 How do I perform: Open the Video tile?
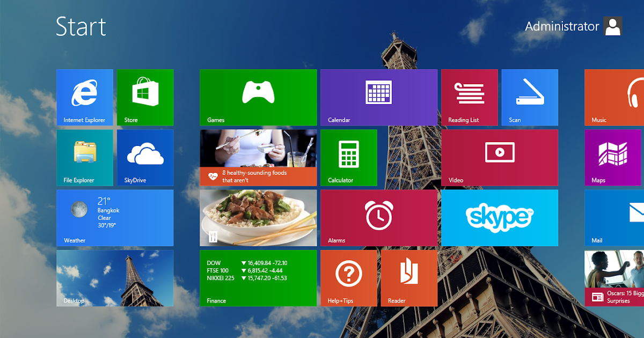click(500, 158)
